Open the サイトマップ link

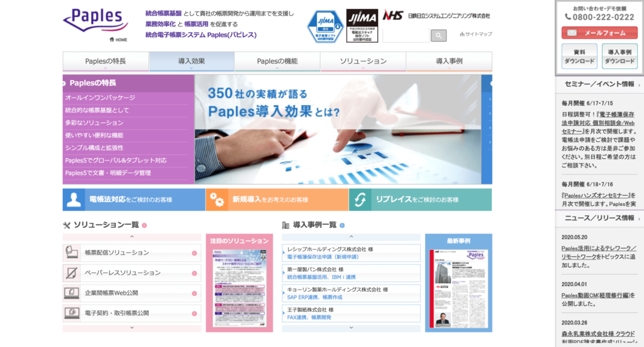pyautogui.click(x=475, y=34)
